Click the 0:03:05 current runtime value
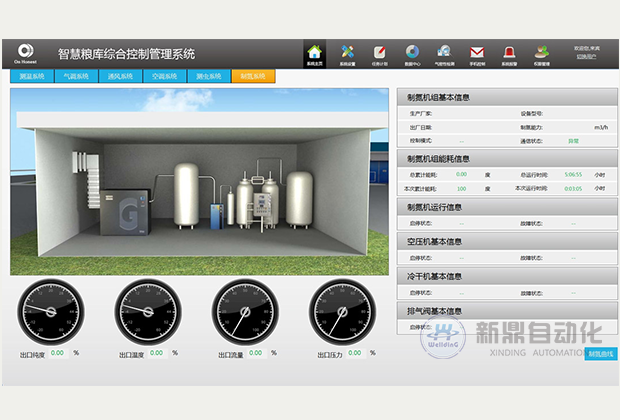Screen dimensions: 620x420 [x=573, y=189]
